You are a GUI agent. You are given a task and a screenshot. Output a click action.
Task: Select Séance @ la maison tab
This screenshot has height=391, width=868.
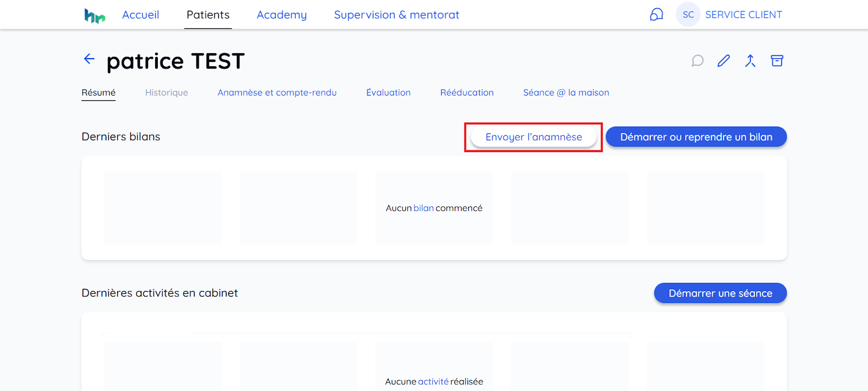click(566, 92)
